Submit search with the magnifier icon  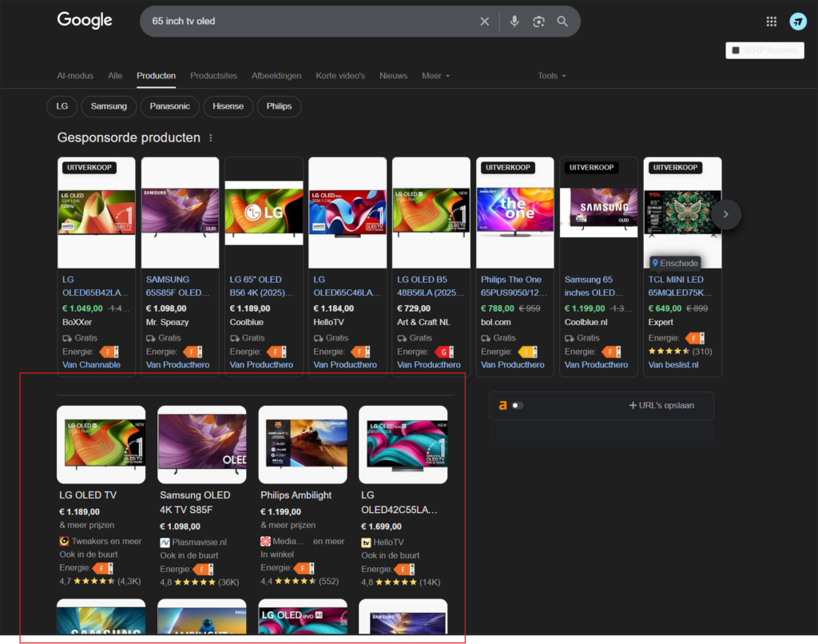click(x=562, y=22)
